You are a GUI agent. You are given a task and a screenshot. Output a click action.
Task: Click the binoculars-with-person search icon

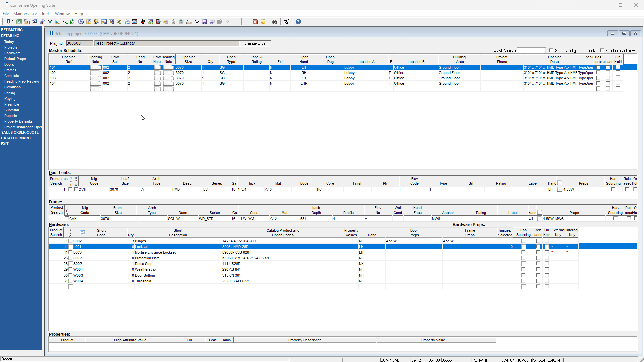286,22
